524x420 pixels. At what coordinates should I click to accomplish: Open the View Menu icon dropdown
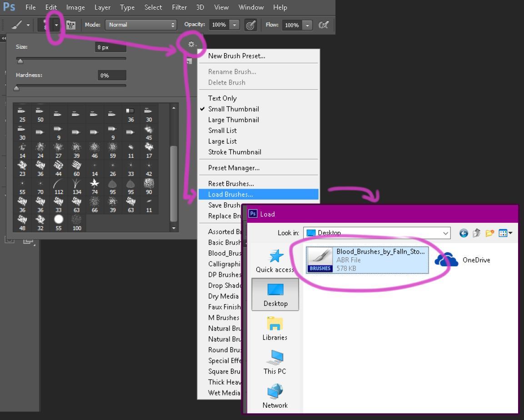505,233
